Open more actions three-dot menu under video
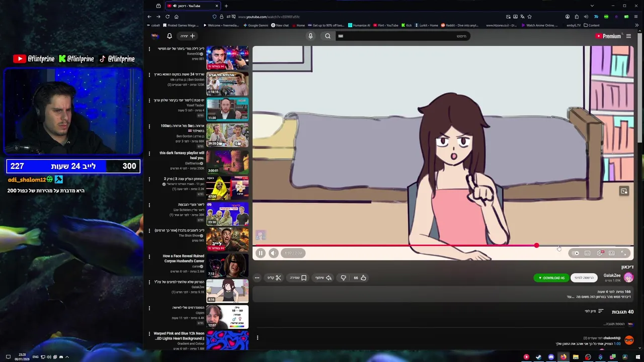The width and height of the screenshot is (644, 362). 257,278
